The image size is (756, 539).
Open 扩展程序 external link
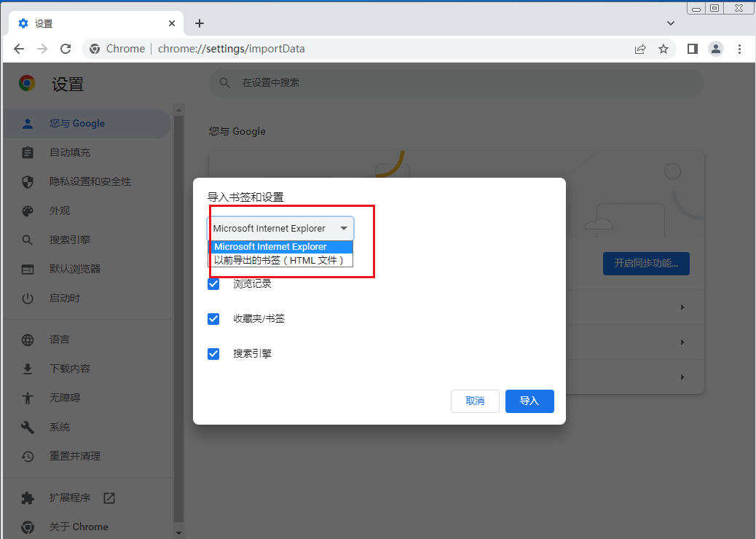(x=87, y=497)
